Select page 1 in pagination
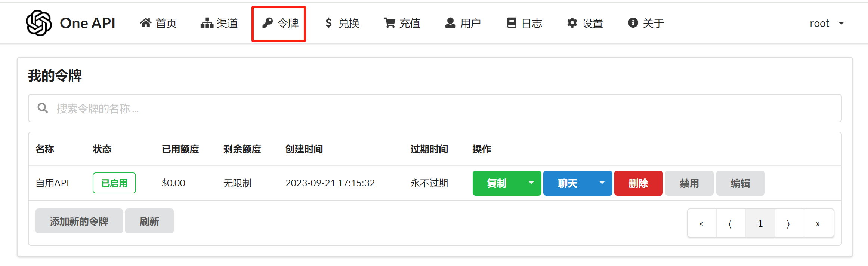The image size is (868, 266). [760, 223]
